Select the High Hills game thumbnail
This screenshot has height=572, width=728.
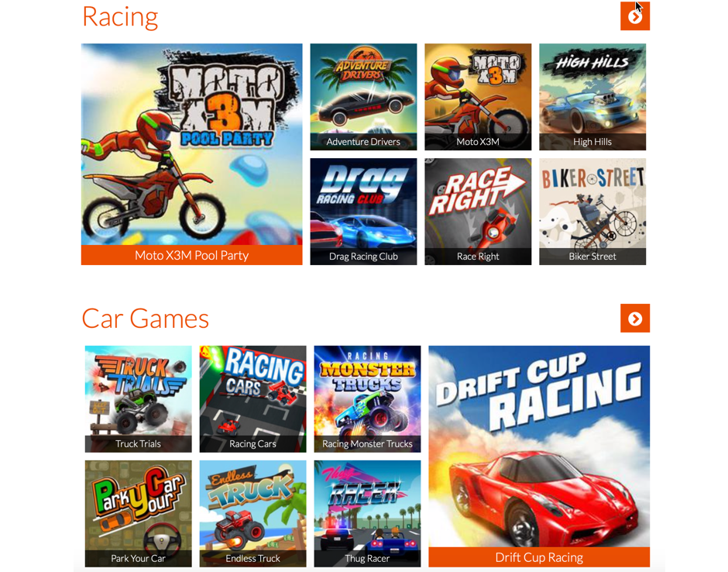pos(592,97)
